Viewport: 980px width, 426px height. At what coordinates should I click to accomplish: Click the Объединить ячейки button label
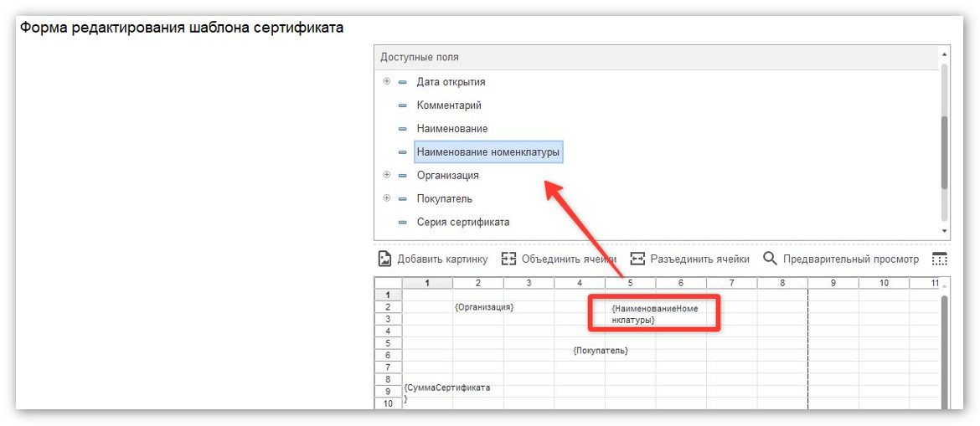coord(569,259)
